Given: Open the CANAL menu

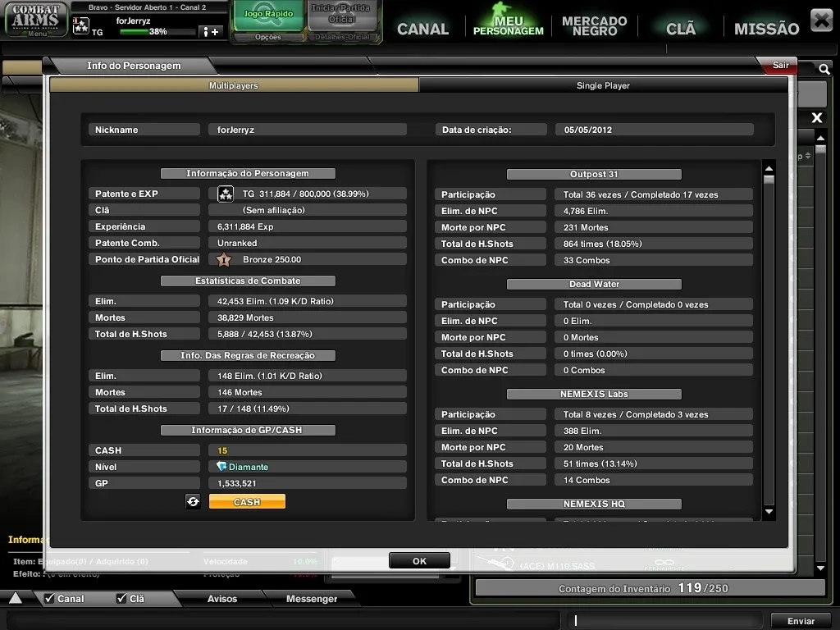Looking at the screenshot, I should click(x=422, y=29).
